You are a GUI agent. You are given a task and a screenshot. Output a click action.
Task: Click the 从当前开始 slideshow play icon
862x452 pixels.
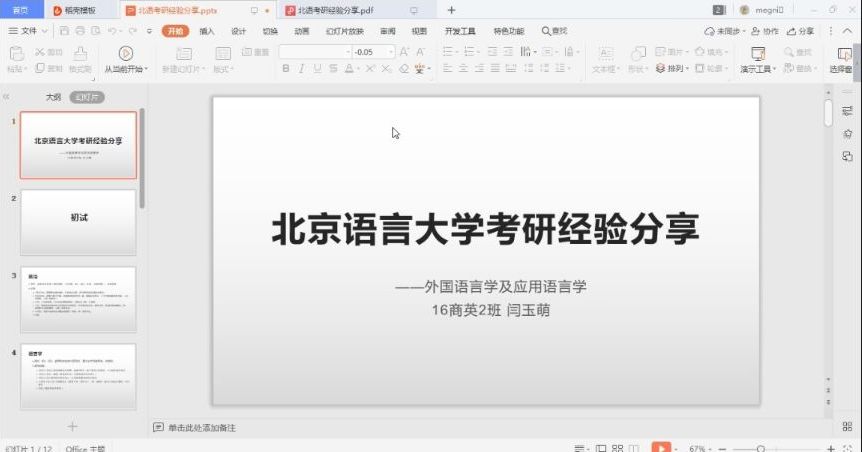point(125,53)
